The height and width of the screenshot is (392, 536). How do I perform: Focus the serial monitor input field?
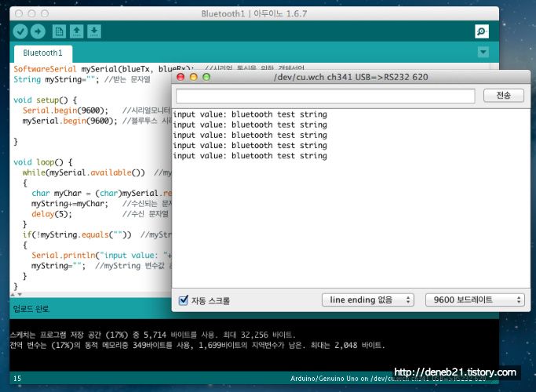point(326,96)
